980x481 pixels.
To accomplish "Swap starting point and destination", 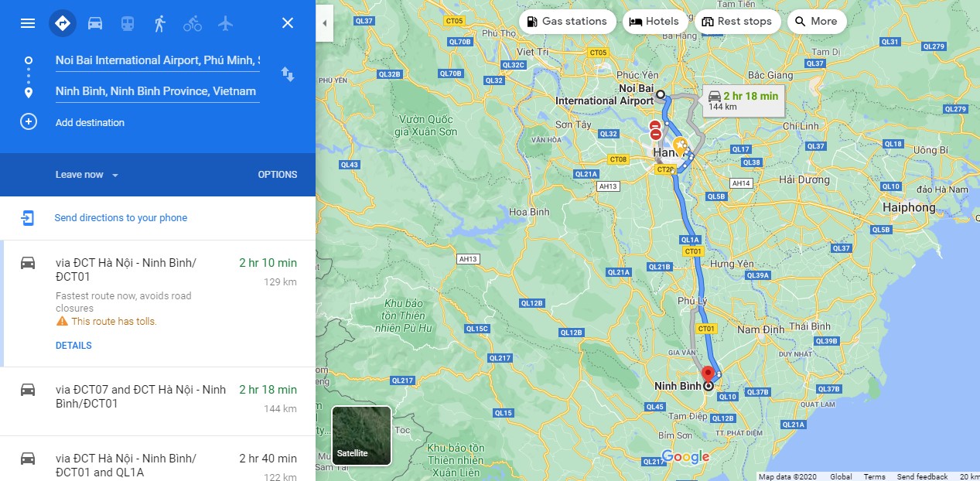I will pos(288,74).
